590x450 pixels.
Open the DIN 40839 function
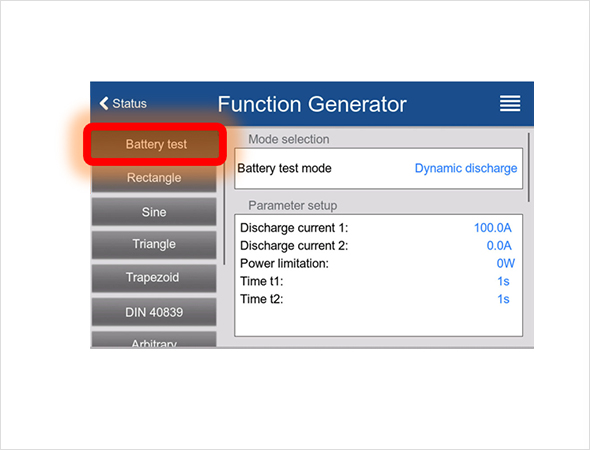click(x=154, y=312)
